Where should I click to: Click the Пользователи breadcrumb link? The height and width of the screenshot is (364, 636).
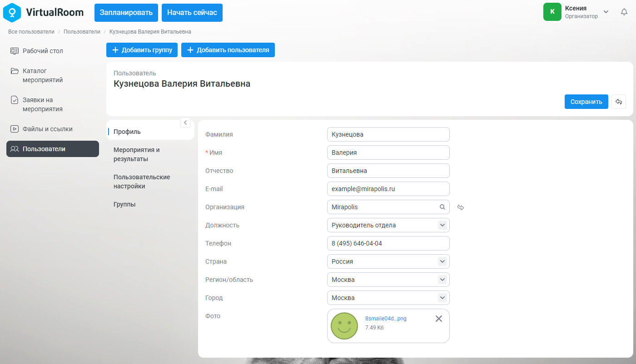pos(82,32)
